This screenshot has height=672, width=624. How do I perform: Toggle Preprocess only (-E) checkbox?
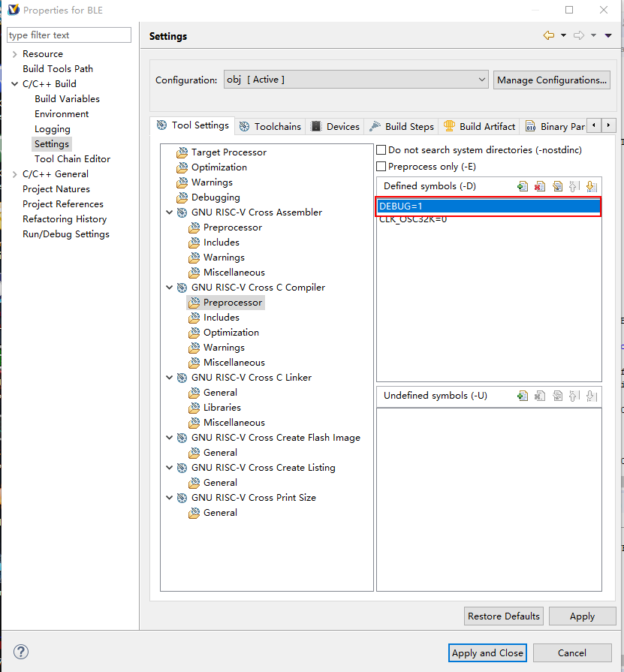381,167
